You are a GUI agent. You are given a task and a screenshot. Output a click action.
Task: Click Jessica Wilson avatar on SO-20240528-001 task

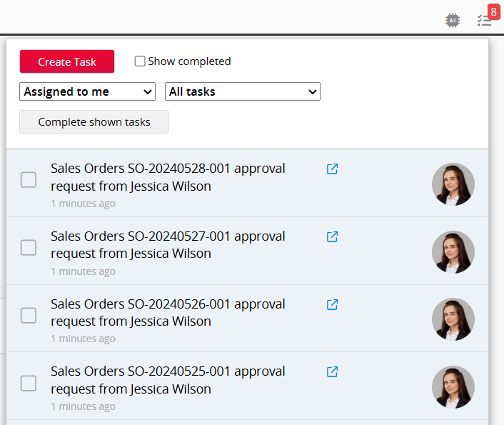[453, 184]
